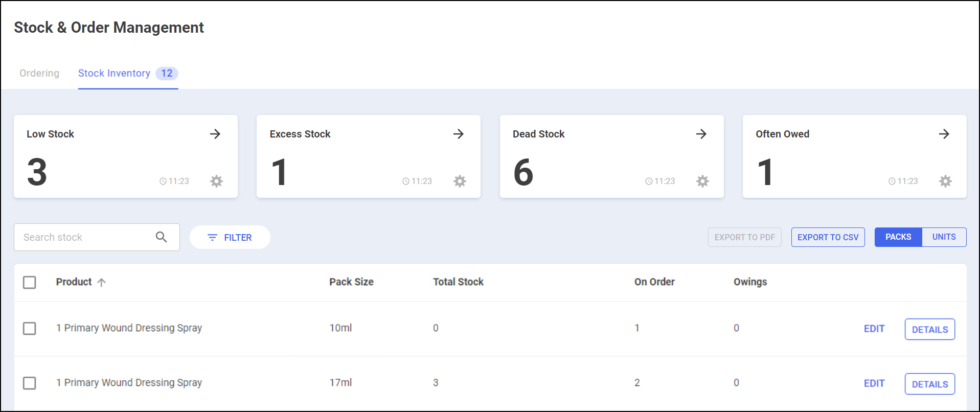Open Low Stock card arrow
The height and width of the screenshot is (412, 980).
(x=215, y=134)
